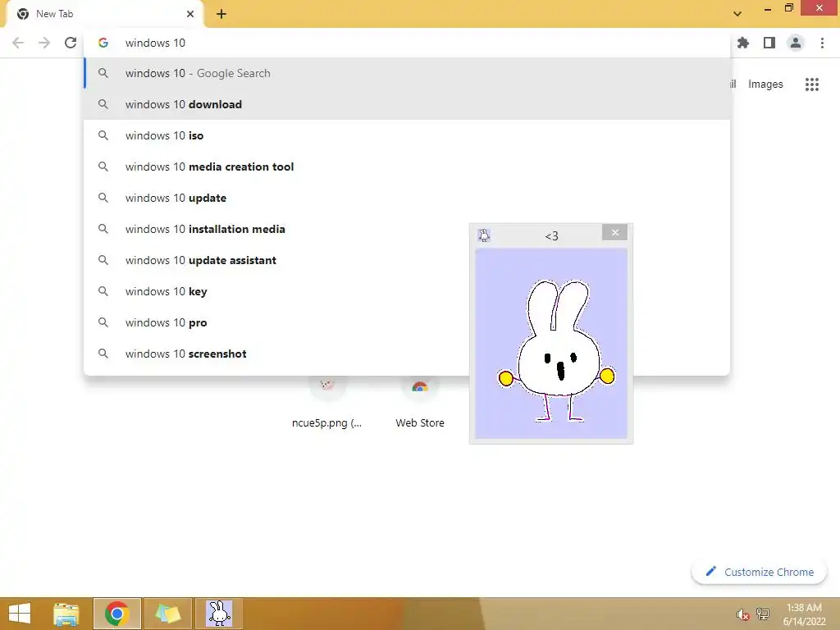Select suggestion windows 10 key
The width and height of the screenshot is (840, 630).
tap(407, 291)
